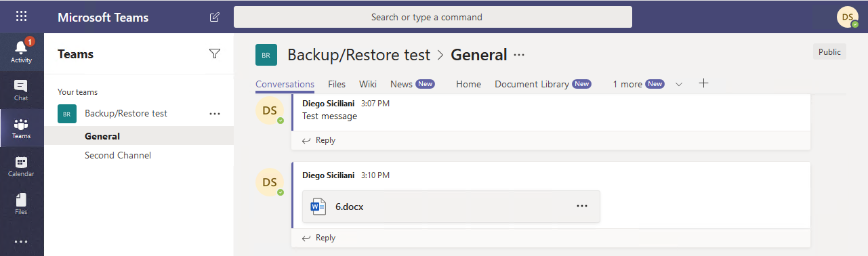This screenshot has height=256, width=868.
Task: Switch to the Conversations tab
Action: coord(285,84)
